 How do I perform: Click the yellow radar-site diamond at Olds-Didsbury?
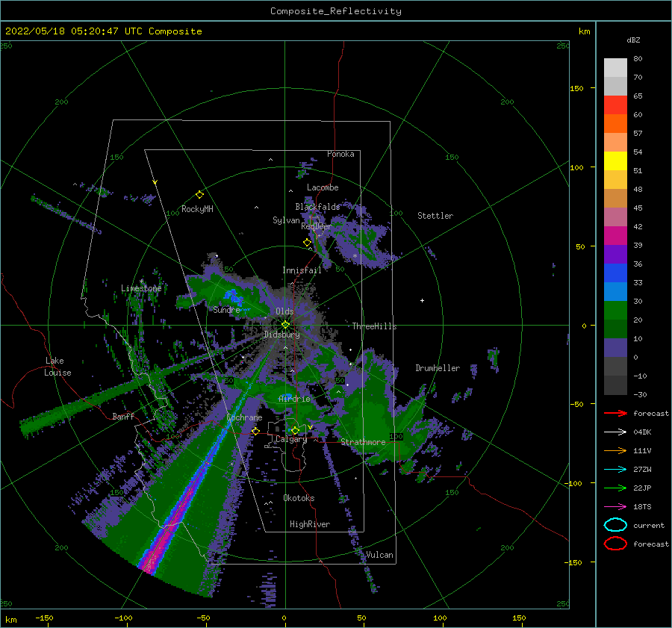point(285,325)
